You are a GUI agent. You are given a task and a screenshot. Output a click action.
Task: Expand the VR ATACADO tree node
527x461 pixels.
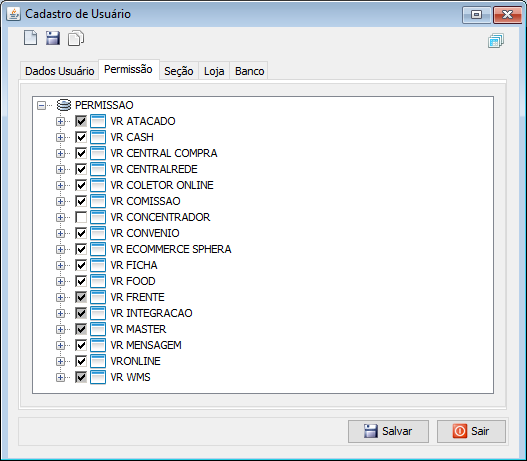coord(60,121)
